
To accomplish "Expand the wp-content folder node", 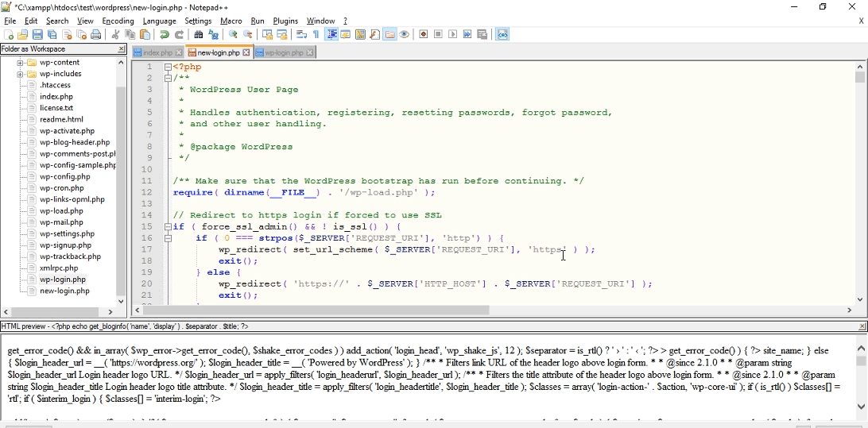I will [20, 63].
